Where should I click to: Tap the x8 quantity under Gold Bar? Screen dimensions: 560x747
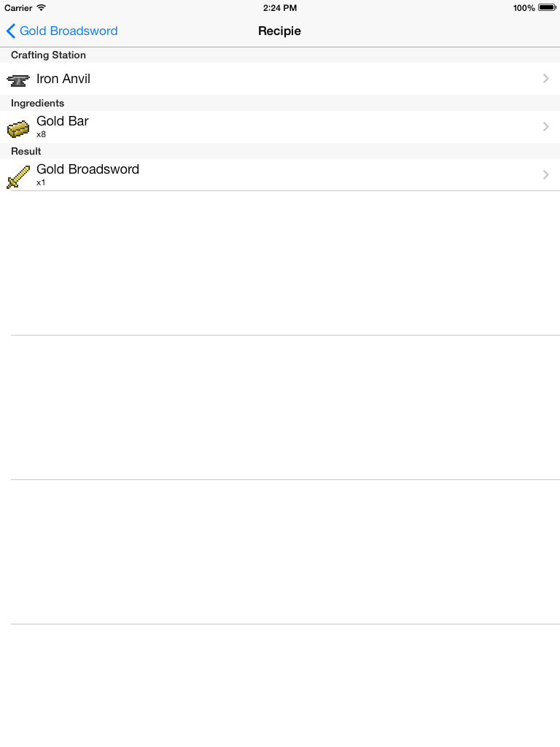click(x=41, y=134)
